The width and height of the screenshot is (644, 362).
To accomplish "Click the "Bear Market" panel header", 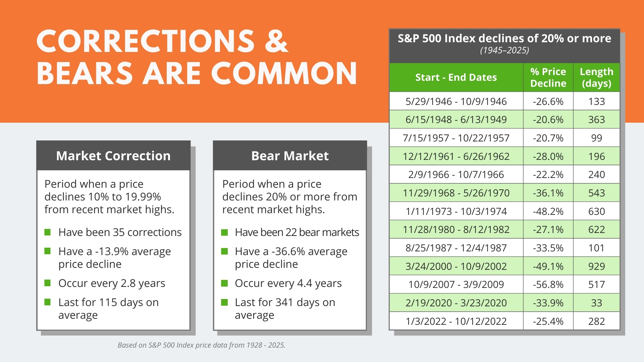I will [x=290, y=156].
